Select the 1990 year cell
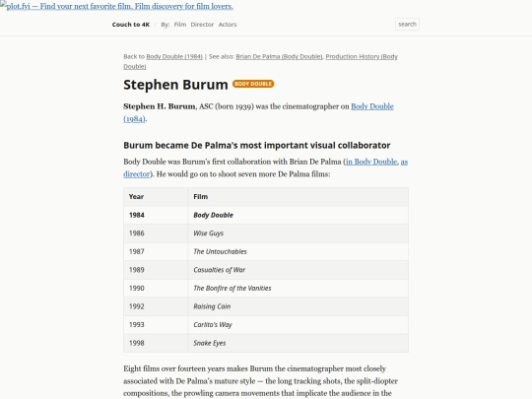This screenshot has width=532, height=399. point(156,289)
